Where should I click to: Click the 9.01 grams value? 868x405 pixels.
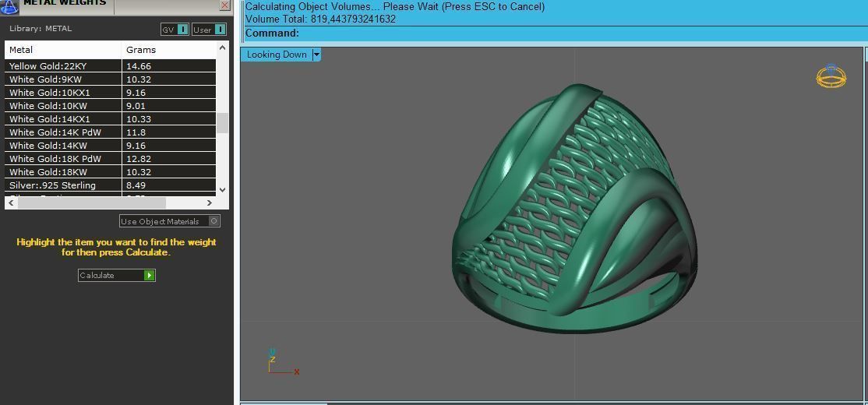pyautogui.click(x=136, y=106)
